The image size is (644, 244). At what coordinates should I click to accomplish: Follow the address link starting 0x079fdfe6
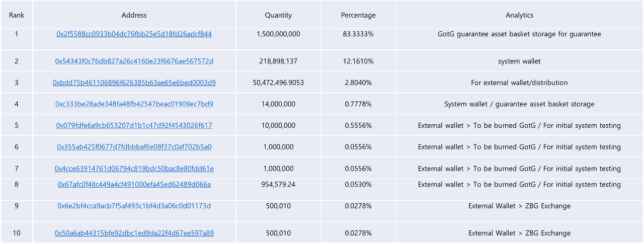coord(134,125)
